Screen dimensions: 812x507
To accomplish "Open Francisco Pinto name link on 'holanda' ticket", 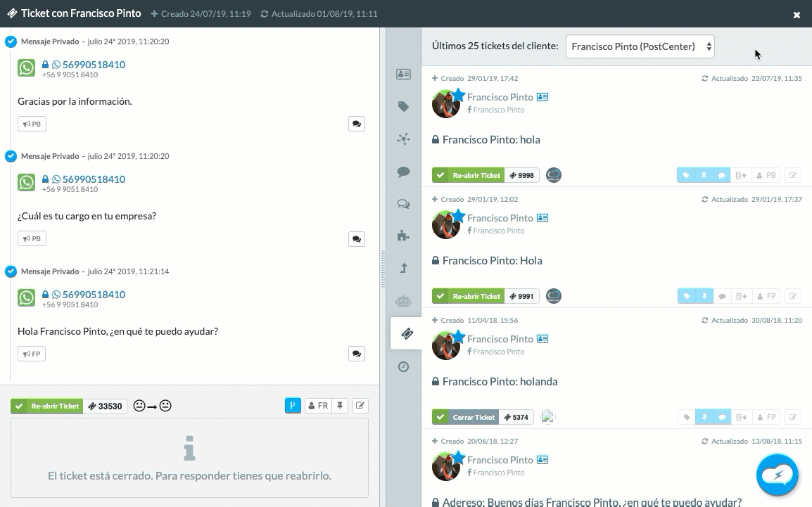I will (x=500, y=339).
